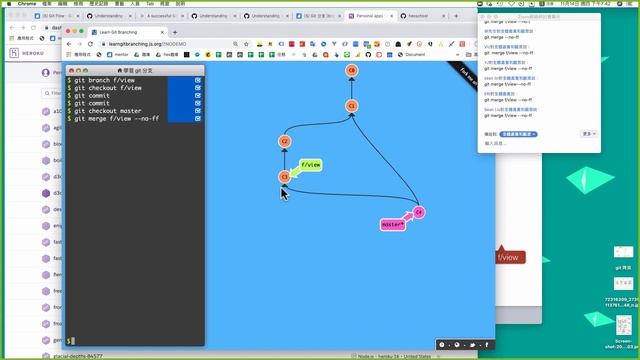Screen dimensions: 640x360
Task: Click the Zoom chat message input field
Action: click(539, 144)
